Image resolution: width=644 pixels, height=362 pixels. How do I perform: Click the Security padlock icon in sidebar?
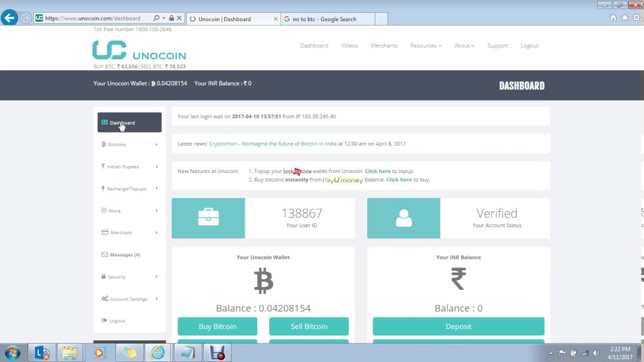pyautogui.click(x=104, y=277)
